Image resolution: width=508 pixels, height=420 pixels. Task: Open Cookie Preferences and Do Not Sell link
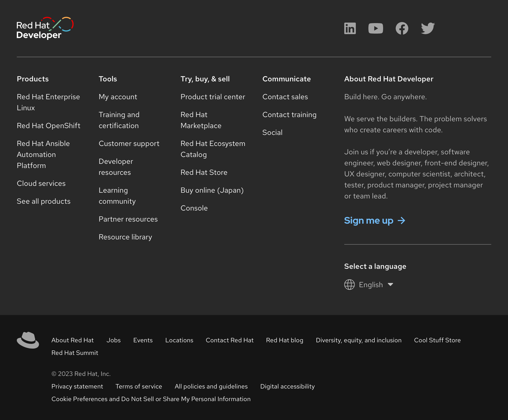[151, 399]
